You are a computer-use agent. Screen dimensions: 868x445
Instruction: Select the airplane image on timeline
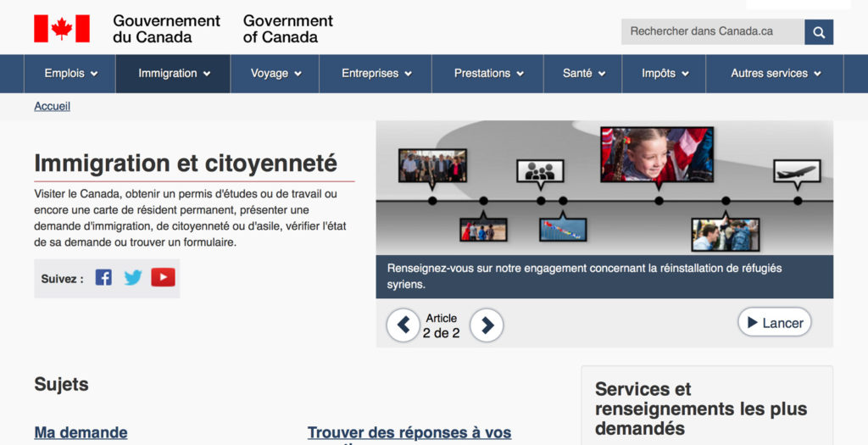(x=797, y=171)
